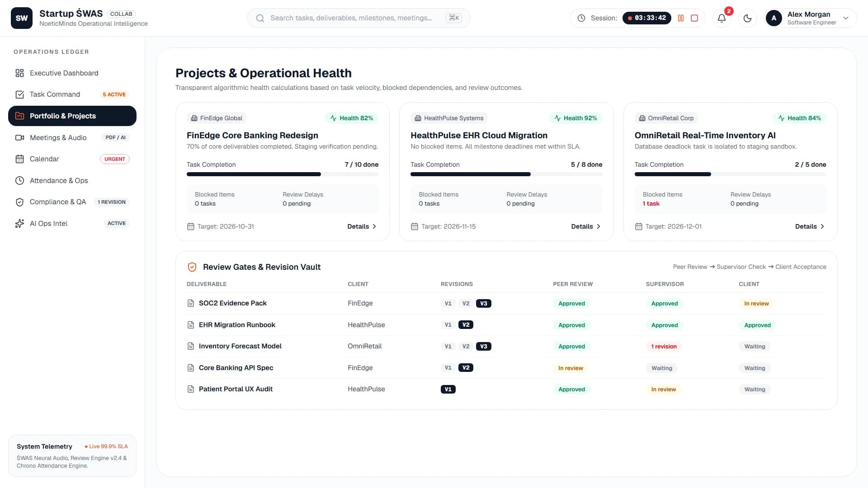Select V2 revision of Inventory Forecast Model

[x=466, y=347]
